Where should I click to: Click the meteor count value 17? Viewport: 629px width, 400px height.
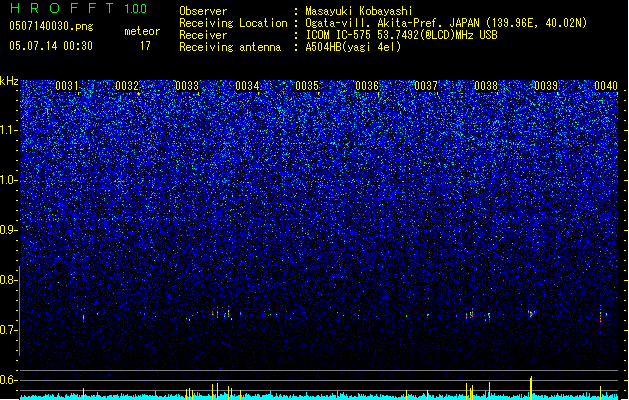145,46
